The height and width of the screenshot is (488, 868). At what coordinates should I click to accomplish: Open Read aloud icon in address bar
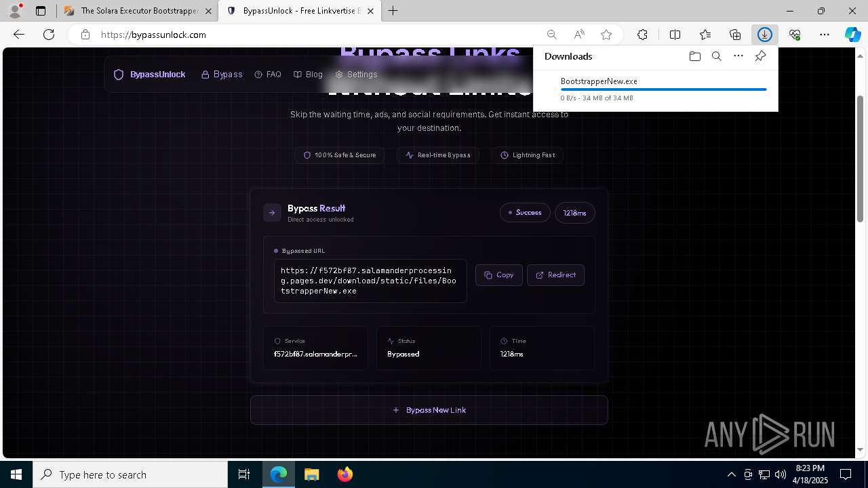coord(579,35)
